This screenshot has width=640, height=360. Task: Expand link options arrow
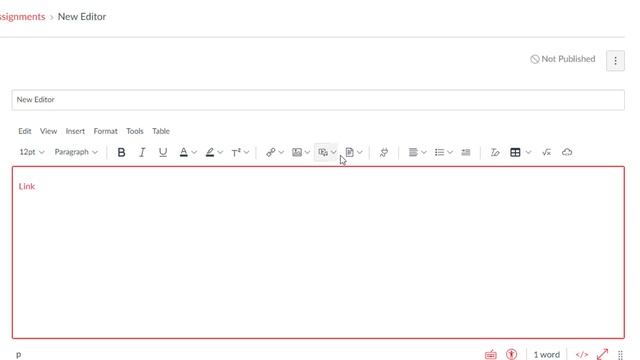281,152
